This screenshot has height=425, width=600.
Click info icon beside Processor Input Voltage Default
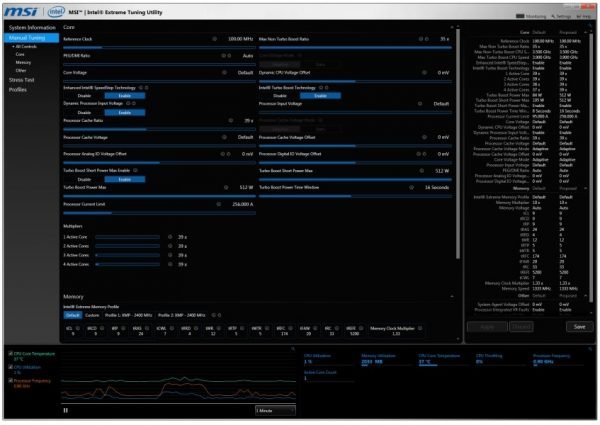point(420,104)
